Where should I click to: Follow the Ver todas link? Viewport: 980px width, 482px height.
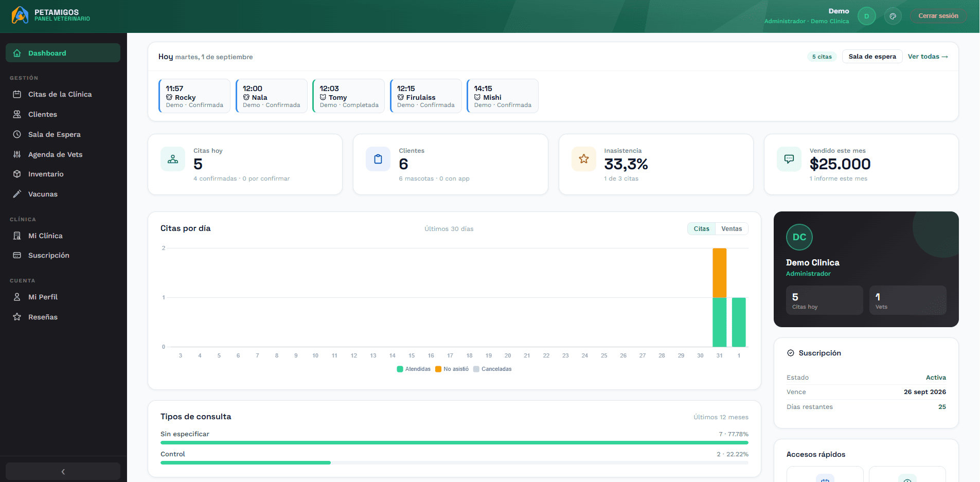928,57
